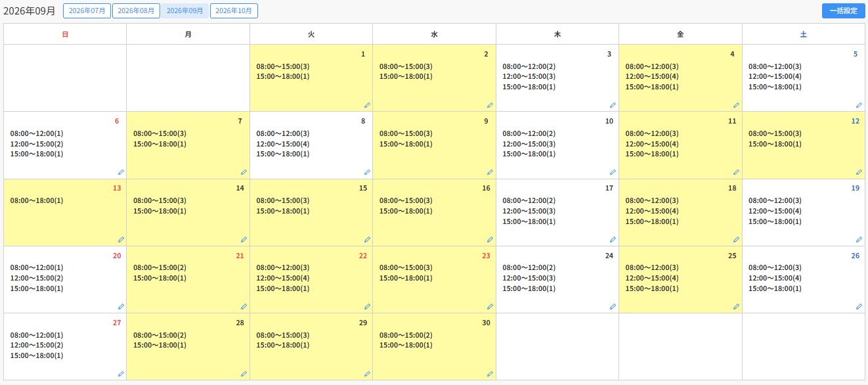Image resolution: width=868 pixels, height=385 pixels.
Task: Click the pencil icon in the September 13 cell
Action: click(121, 240)
